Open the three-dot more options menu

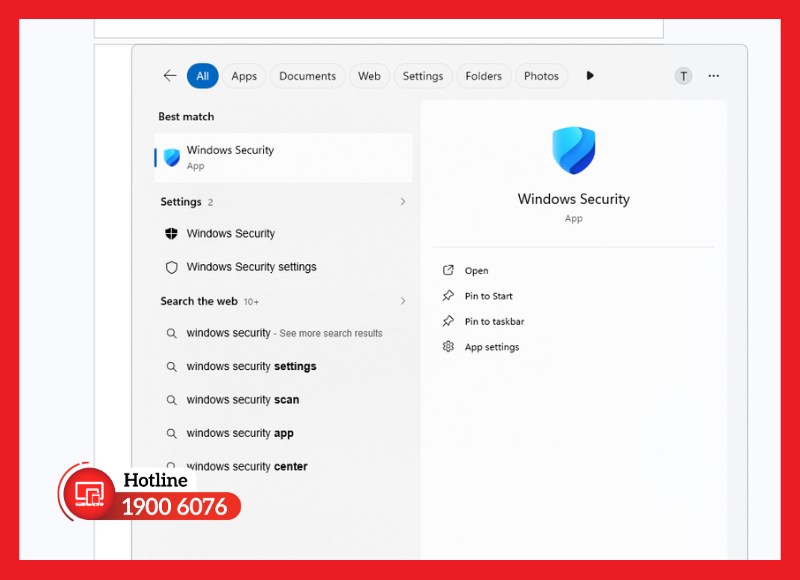[713, 76]
